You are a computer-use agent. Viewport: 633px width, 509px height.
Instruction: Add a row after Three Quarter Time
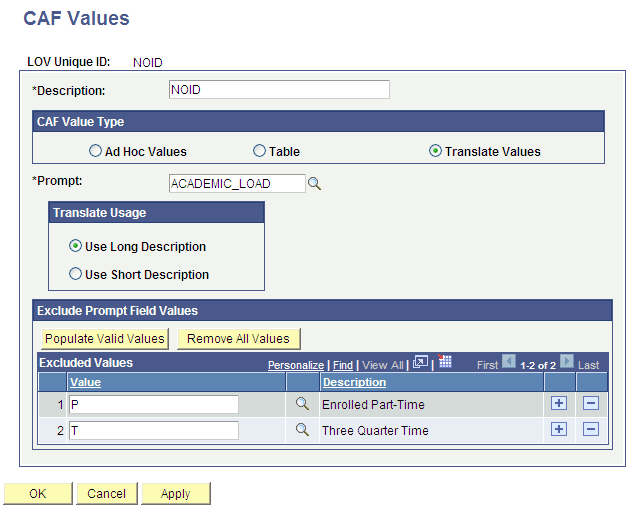coord(559,429)
